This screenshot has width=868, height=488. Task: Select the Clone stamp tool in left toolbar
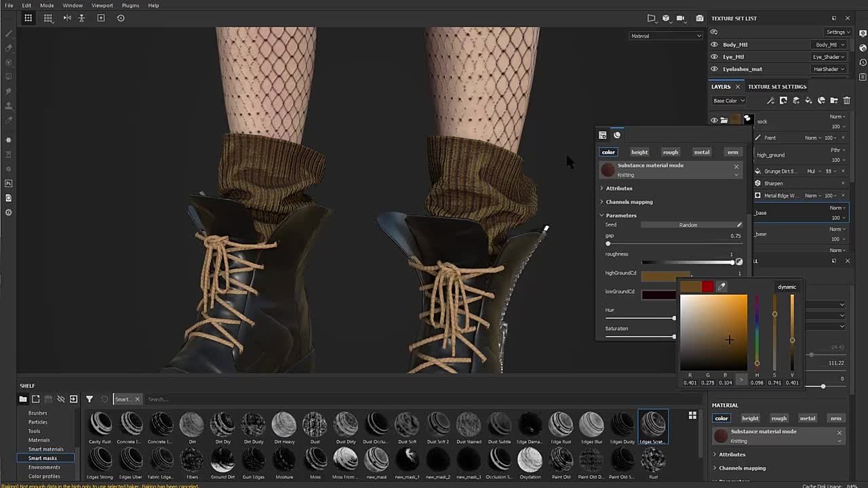pos(8,105)
